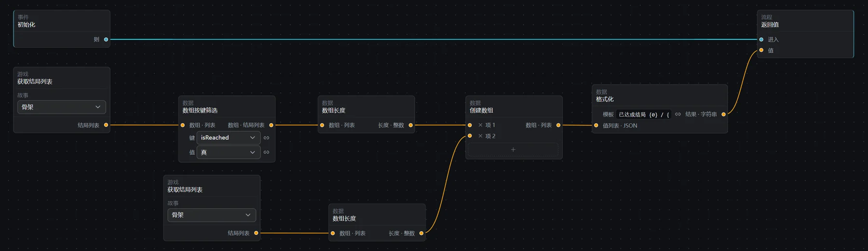Click the 数组·列表 input port of the upper 数组长度 node

[x=322, y=125]
